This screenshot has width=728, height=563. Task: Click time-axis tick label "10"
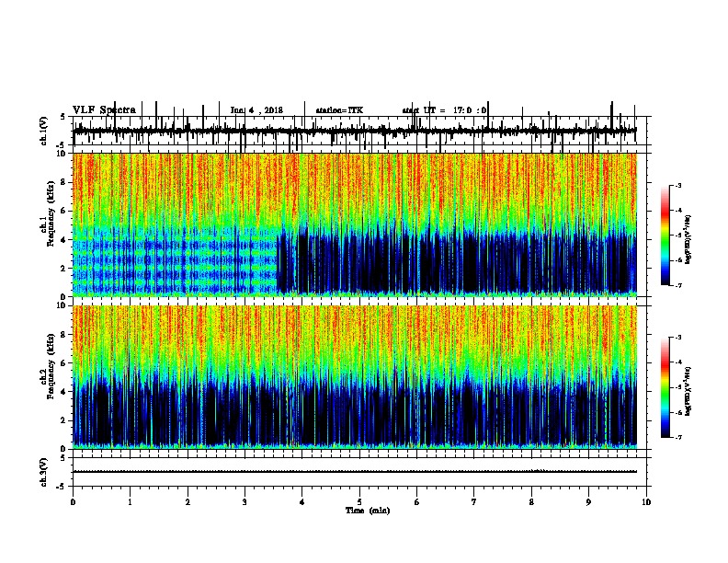[x=646, y=502]
